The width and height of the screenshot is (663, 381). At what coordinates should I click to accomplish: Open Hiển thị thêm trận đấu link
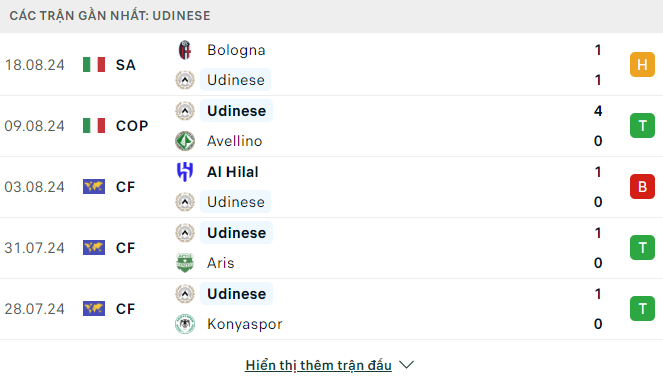[x=318, y=365]
